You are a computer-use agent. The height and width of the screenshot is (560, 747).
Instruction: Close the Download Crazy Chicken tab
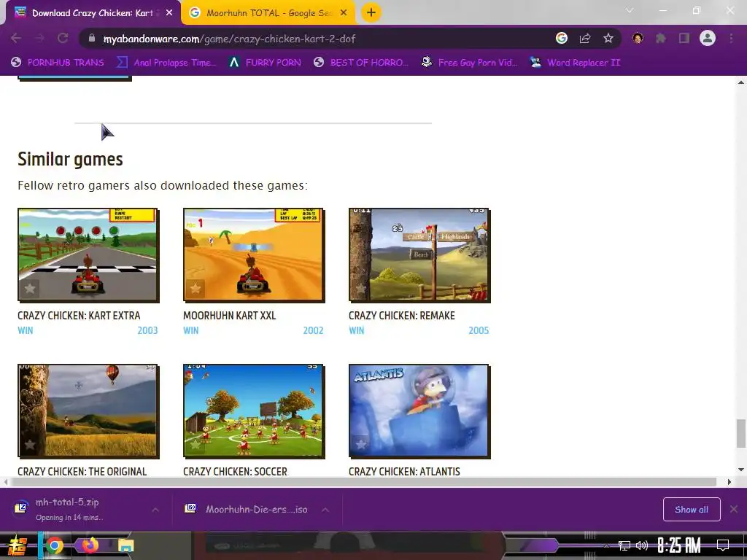[169, 13]
